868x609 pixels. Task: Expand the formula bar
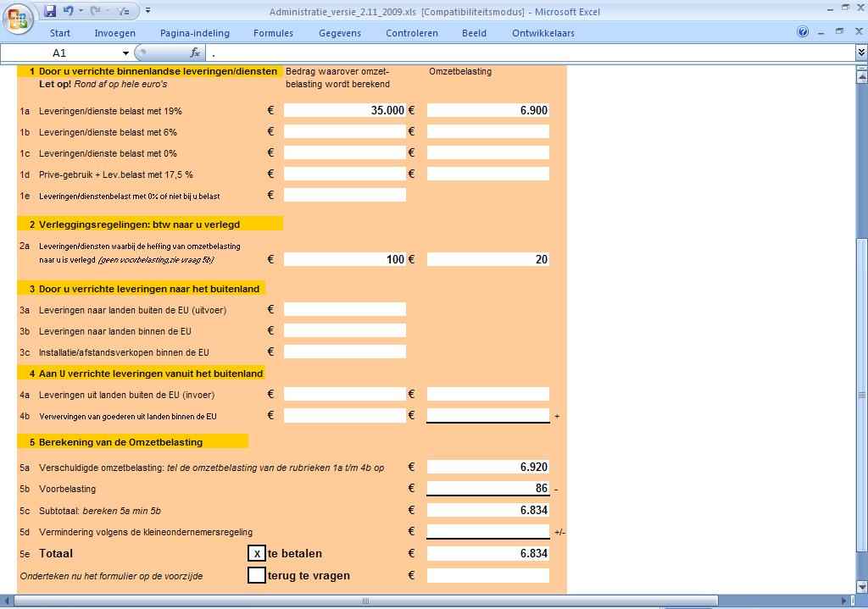tap(860, 53)
